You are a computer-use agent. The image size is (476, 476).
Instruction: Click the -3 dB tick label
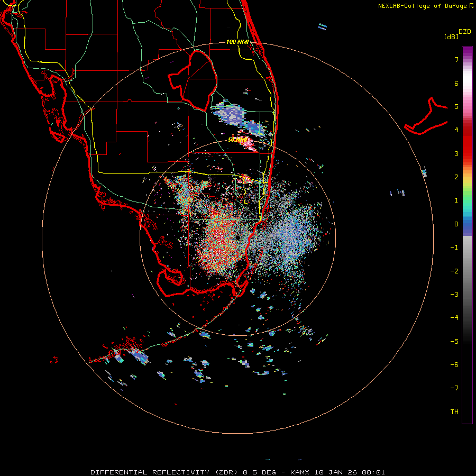pyautogui.click(x=454, y=295)
